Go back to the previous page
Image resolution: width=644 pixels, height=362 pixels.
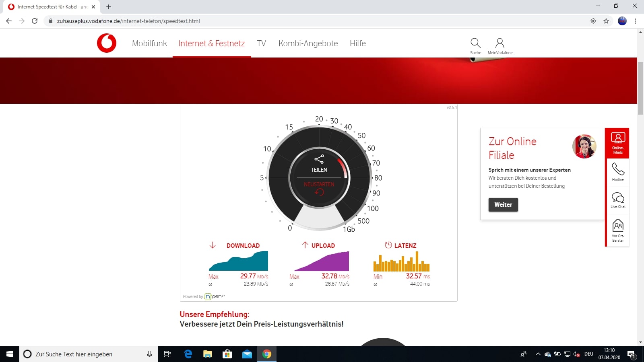coord(9,21)
